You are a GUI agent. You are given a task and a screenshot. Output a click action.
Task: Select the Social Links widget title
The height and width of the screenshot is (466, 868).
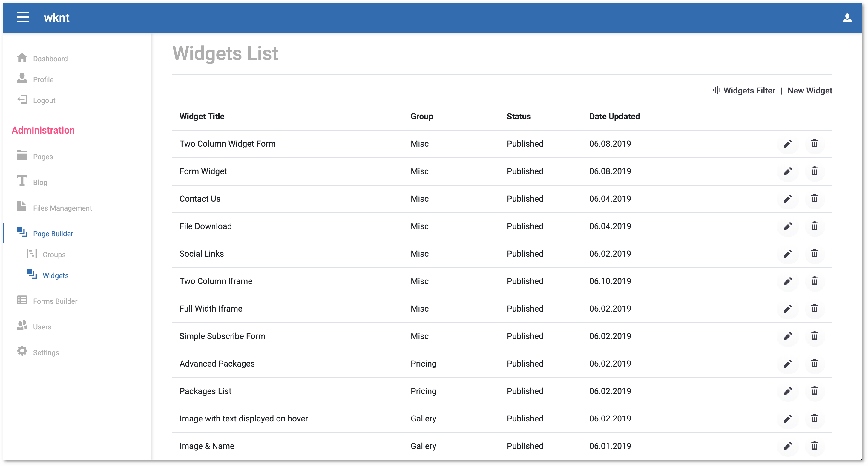tap(202, 253)
